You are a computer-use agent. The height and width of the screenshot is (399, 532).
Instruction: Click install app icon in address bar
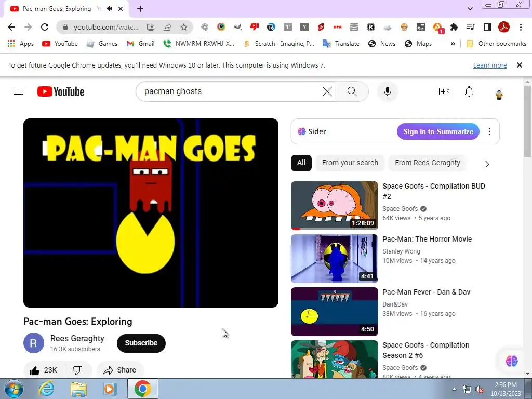click(x=151, y=27)
